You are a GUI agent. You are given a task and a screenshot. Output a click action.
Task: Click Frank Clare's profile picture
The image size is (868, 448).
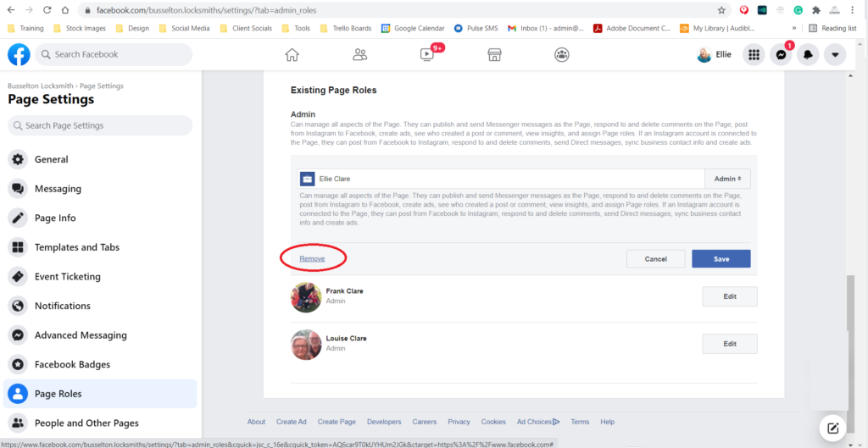(x=306, y=297)
